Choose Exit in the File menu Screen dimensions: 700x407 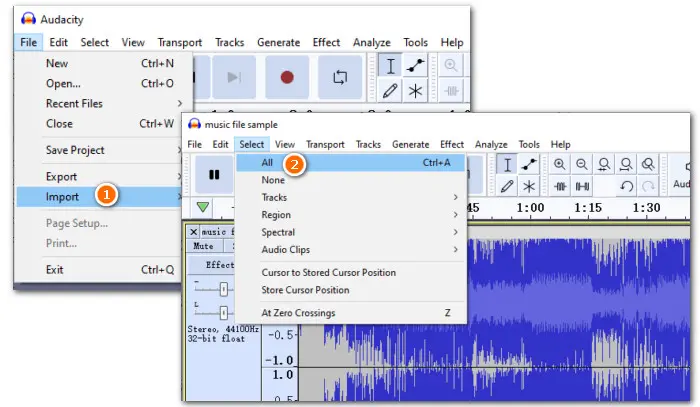[x=100, y=270]
